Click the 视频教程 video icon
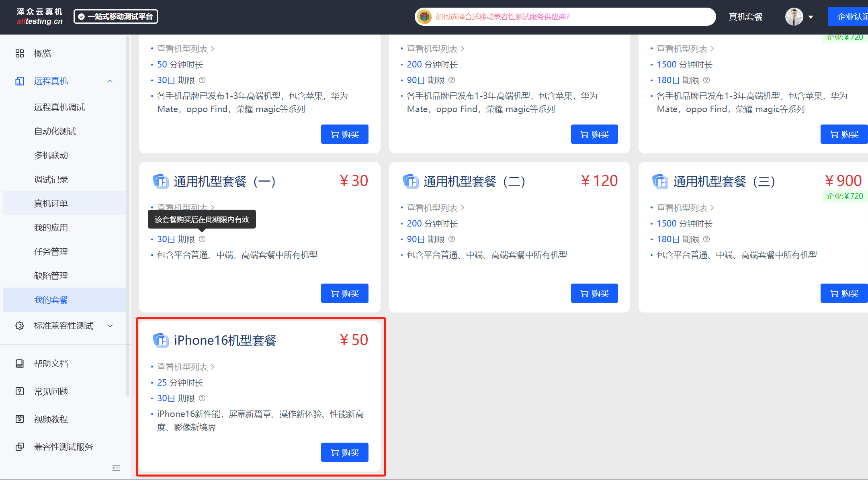Image resolution: width=868 pixels, height=480 pixels. (20, 419)
